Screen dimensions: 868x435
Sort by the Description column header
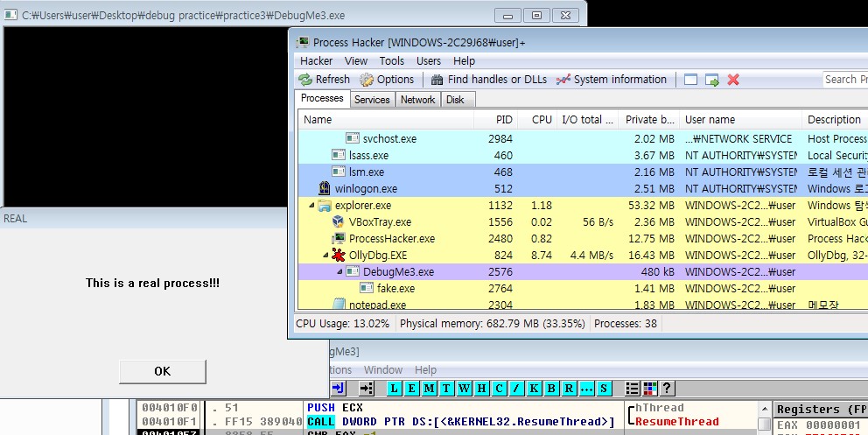point(835,120)
